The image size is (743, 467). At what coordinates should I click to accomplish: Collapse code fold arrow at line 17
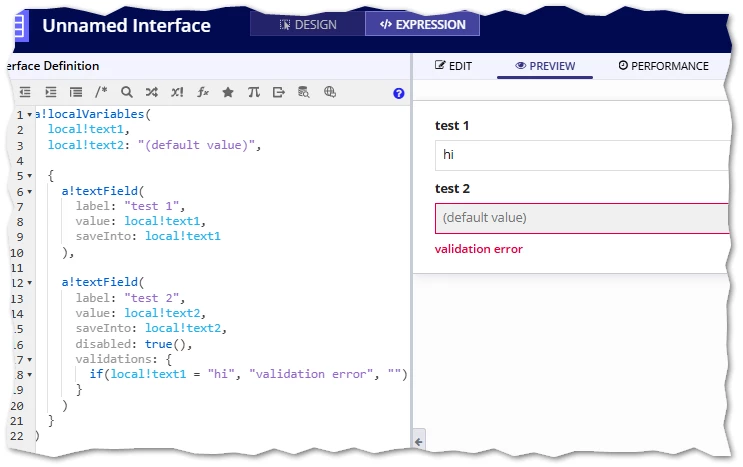pyautogui.click(x=30, y=360)
